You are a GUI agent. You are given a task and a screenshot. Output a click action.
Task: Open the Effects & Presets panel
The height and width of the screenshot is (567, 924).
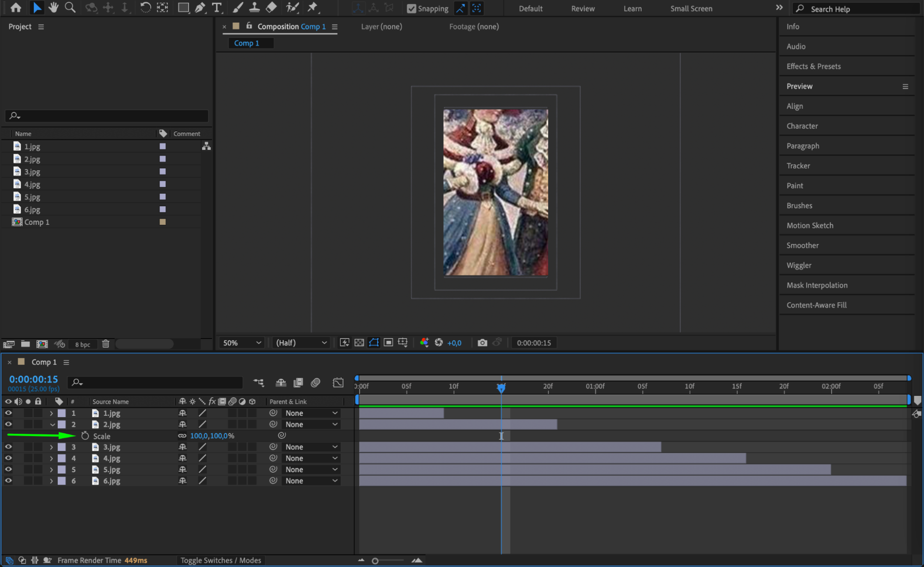click(813, 66)
